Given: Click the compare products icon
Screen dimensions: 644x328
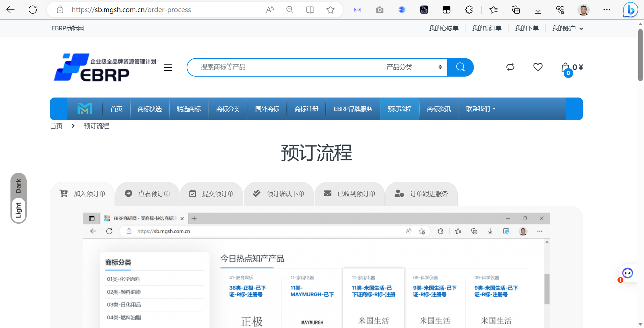Looking at the screenshot, I should (510, 67).
